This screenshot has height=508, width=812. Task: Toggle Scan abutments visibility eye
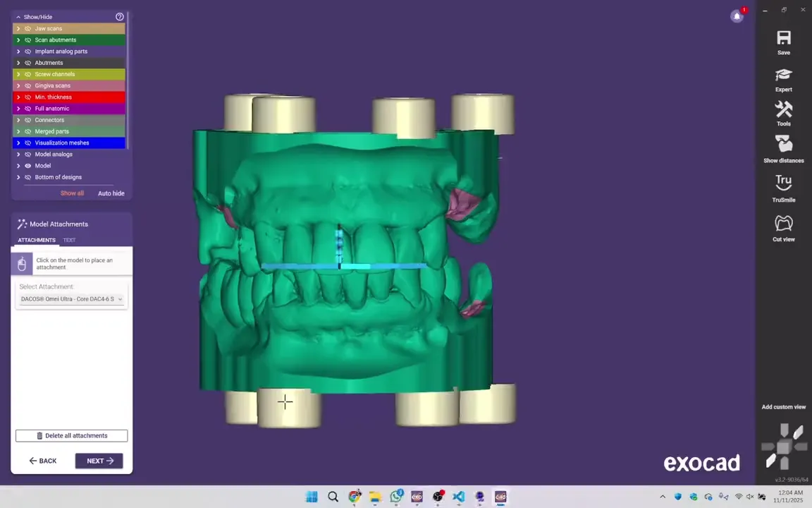point(28,40)
